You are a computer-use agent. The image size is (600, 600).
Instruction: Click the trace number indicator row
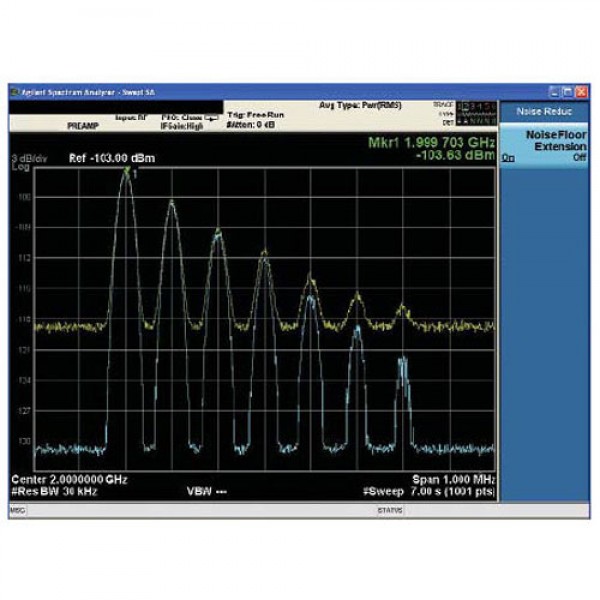click(472, 105)
